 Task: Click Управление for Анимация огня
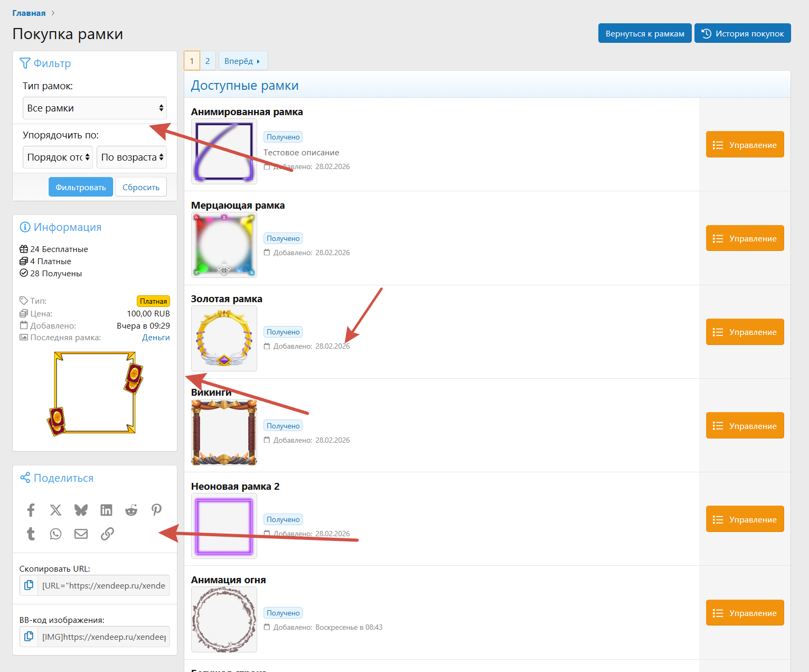tap(745, 613)
